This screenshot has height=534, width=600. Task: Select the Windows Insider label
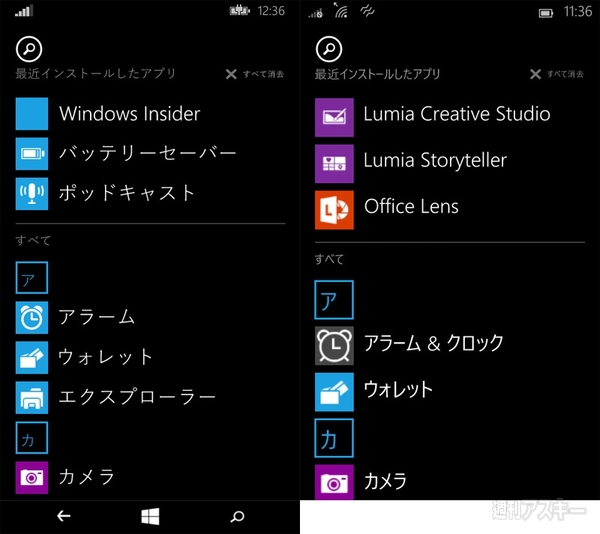pos(130,114)
